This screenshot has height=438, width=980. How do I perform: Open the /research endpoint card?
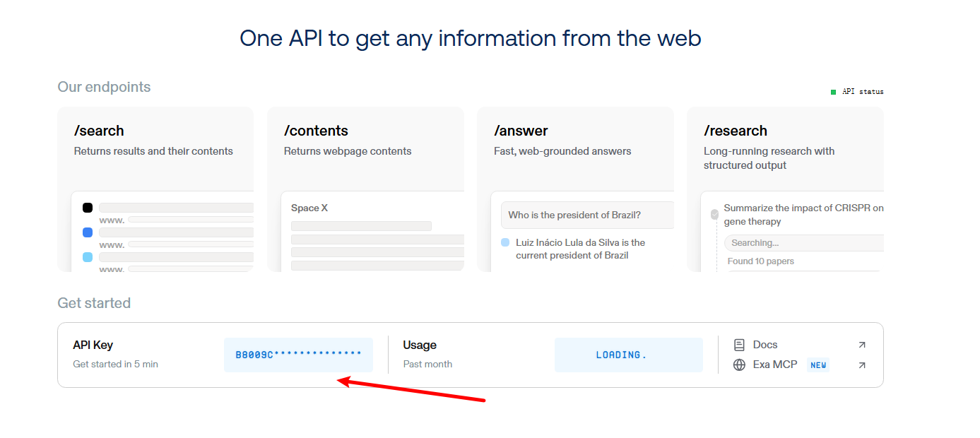coord(785,189)
